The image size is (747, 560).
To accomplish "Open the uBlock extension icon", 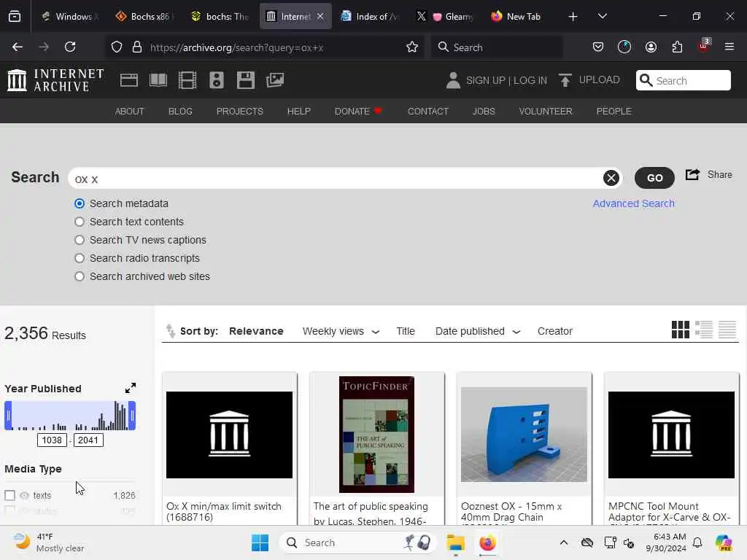I will click(x=704, y=46).
